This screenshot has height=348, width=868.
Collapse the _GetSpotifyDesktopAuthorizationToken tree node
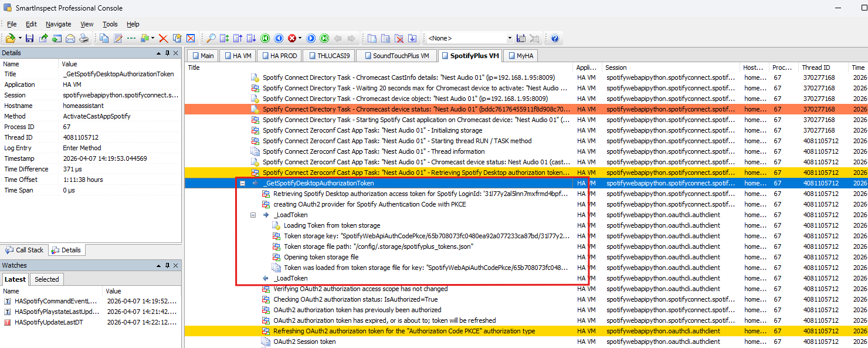243,183
